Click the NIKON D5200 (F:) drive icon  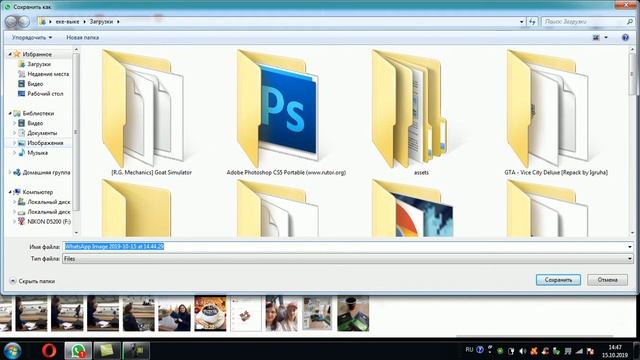tap(21, 222)
